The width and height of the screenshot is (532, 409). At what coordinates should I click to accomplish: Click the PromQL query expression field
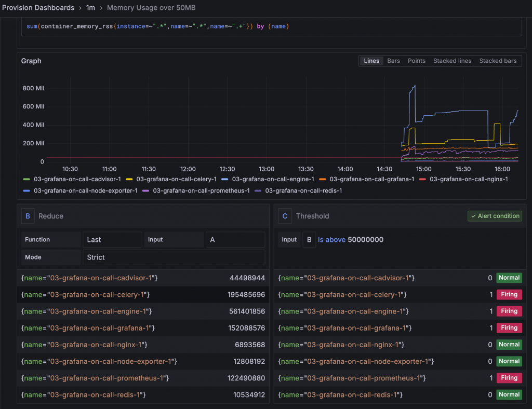pyautogui.click(x=271, y=26)
